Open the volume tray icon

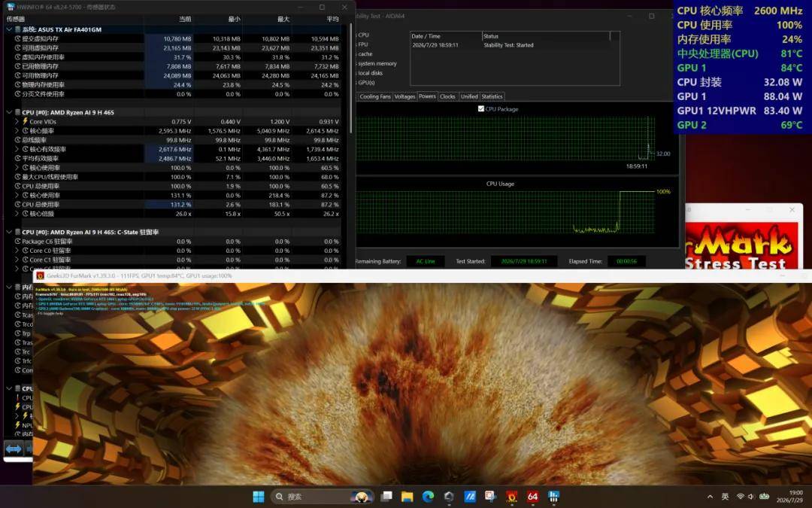coord(751,497)
